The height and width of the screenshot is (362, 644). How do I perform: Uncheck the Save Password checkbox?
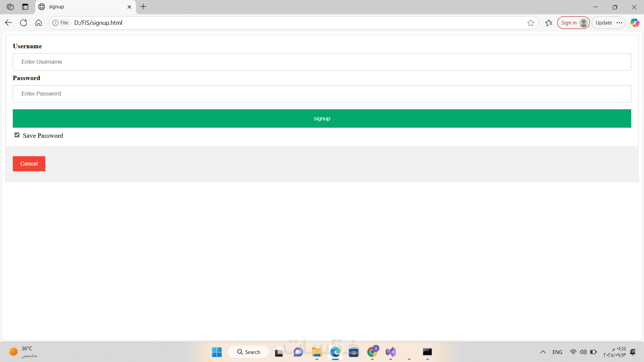(17, 135)
